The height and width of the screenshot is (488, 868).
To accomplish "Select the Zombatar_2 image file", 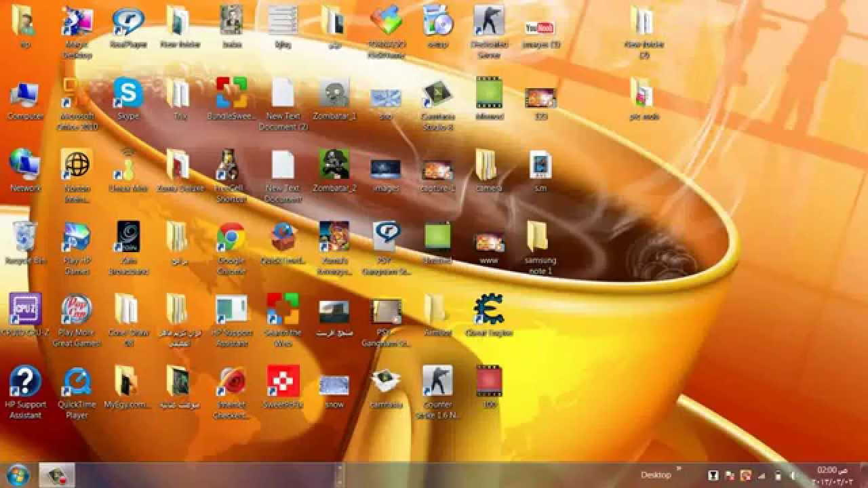I will (334, 171).
